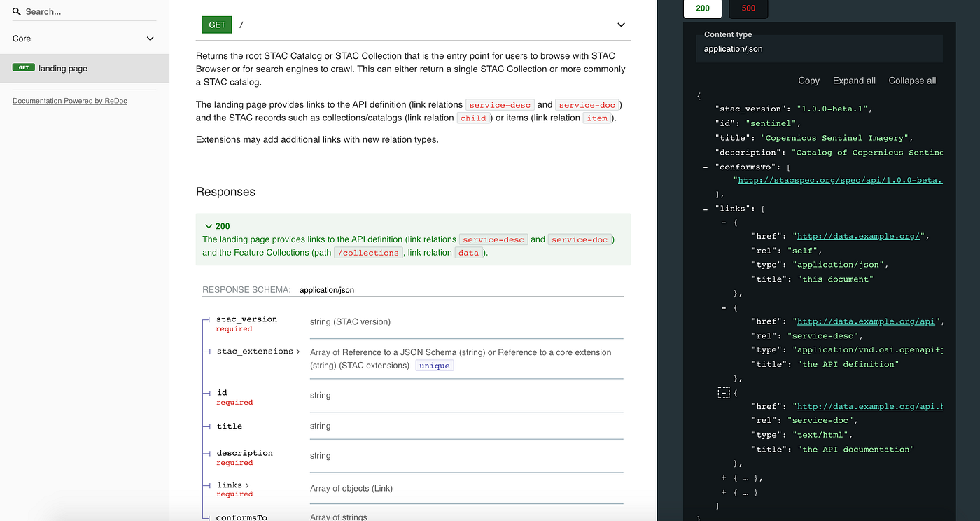The height and width of the screenshot is (521, 980).
Task: Click the GET badge beside landing page
Action: [24, 68]
